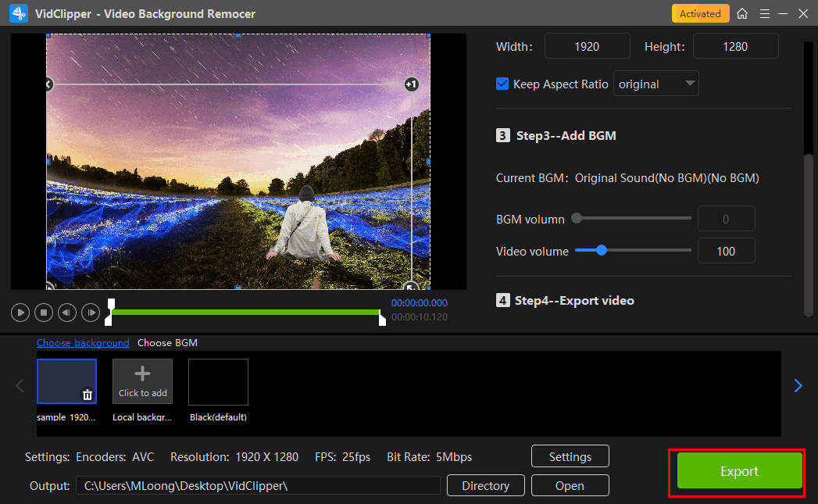Viewport: 818px width, 504px height.
Task: Play the video preview
Action: (x=20, y=313)
